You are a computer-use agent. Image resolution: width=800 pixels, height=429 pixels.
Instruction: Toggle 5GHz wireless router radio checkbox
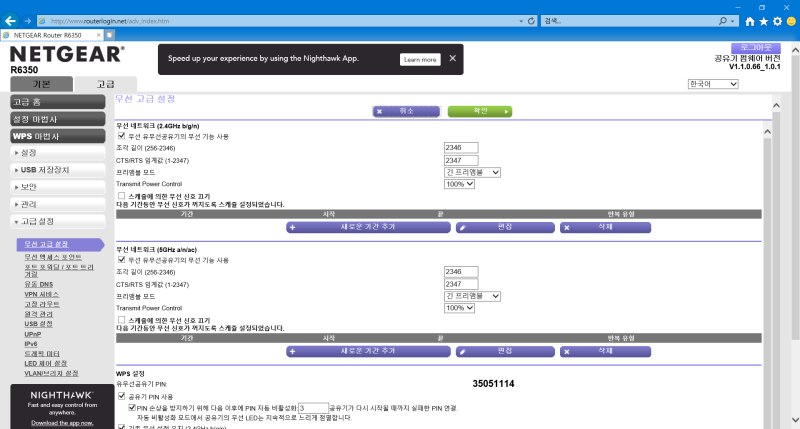click(x=121, y=260)
